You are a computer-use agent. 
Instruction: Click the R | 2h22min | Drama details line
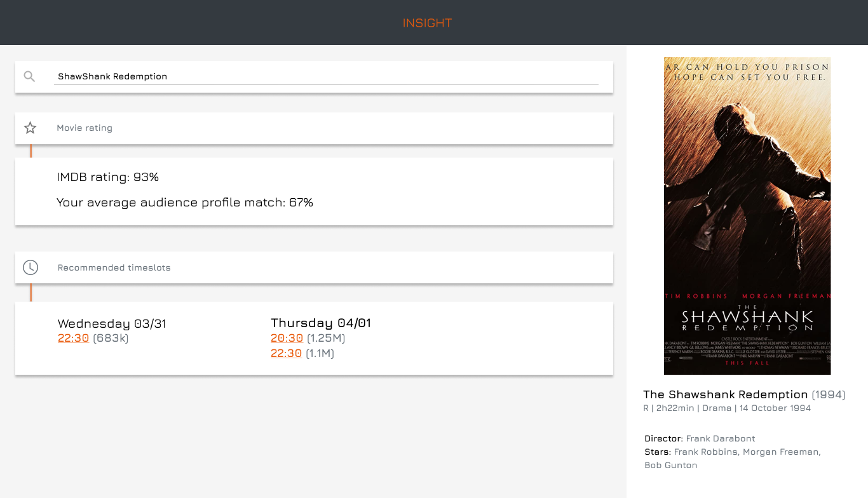click(x=727, y=408)
